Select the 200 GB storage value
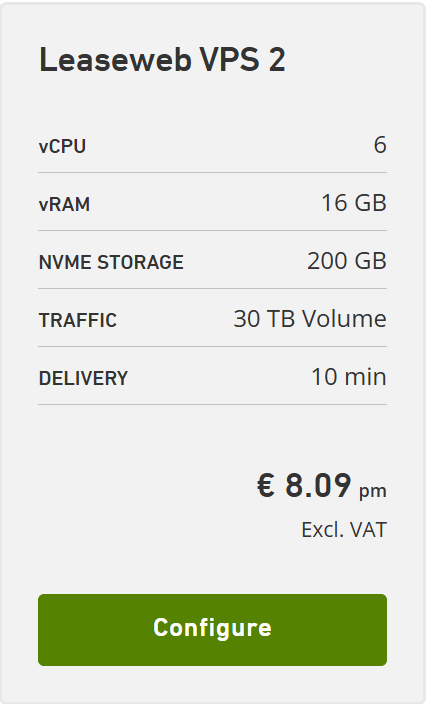This screenshot has width=428, height=704. [347, 261]
